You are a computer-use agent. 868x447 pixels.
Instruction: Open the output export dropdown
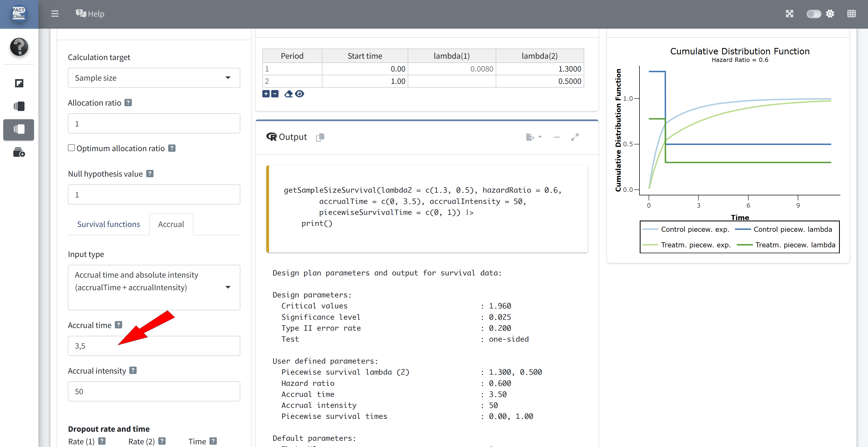click(x=534, y=137)
